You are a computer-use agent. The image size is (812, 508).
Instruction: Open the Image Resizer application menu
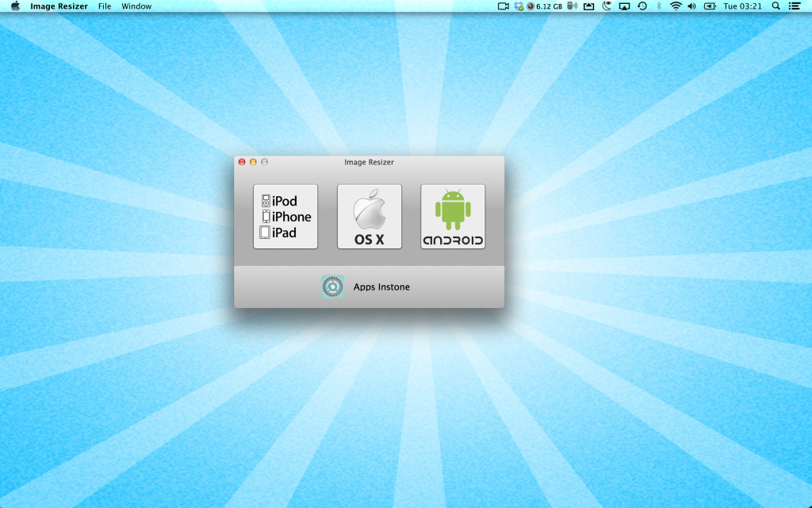click(x=59, y=6)
